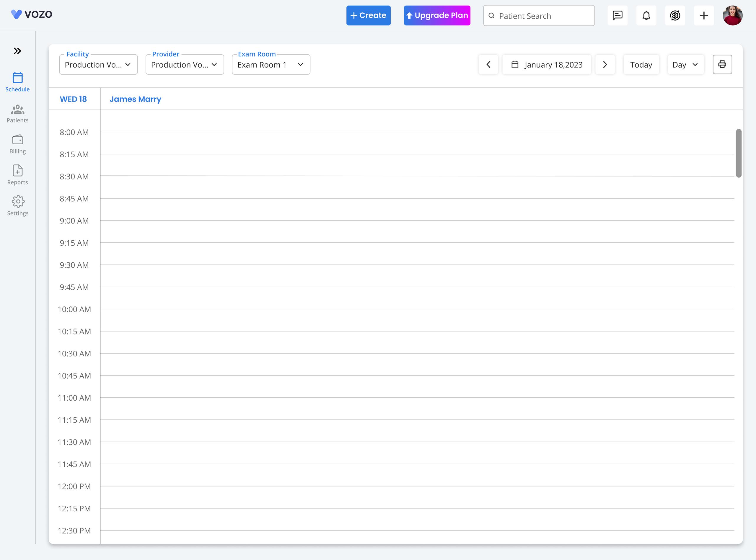Viewport: 756px width, 560px height.
Task: Open Settings gear in sidebar
Action: (x=18, y=206)
